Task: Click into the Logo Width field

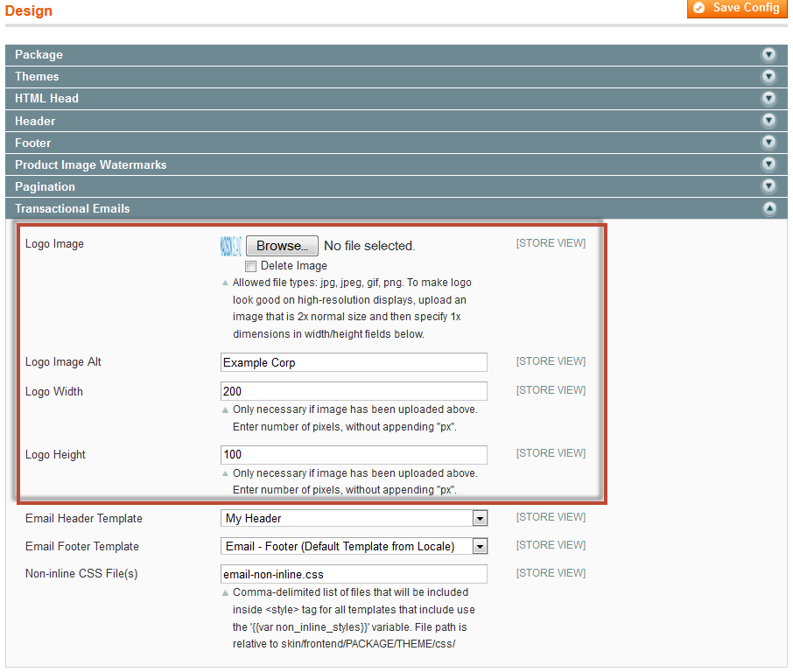Action: 354,391
